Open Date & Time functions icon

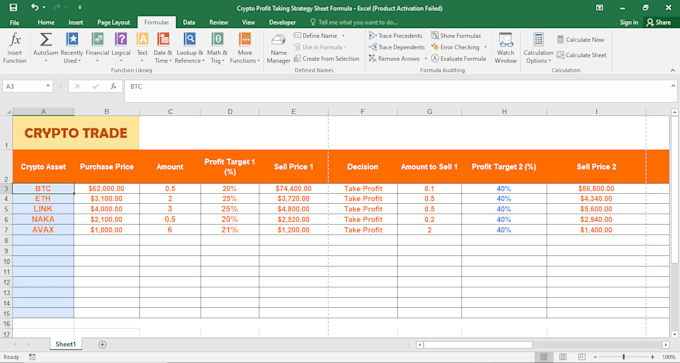163,40
